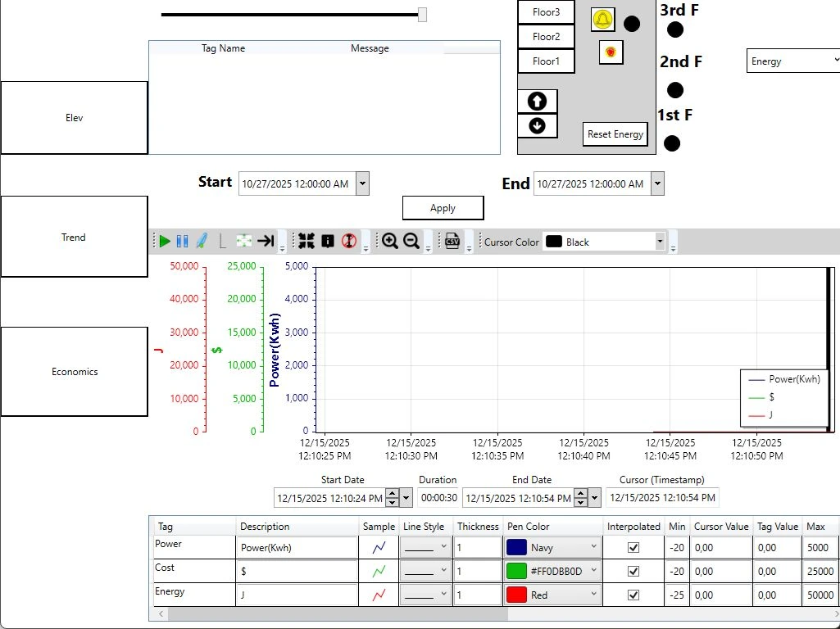Show trend information with the black info icon
Screen dimensions: 840x629
click(328, 242)
